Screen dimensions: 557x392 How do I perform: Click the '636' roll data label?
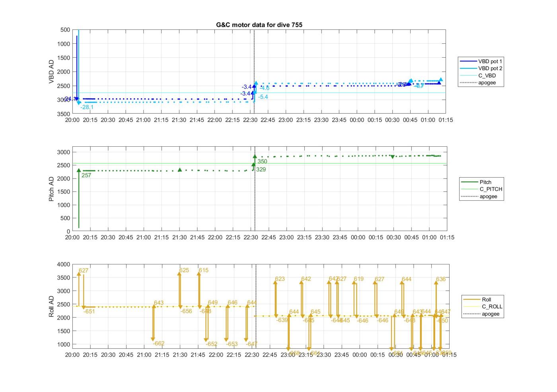point(441,279)
